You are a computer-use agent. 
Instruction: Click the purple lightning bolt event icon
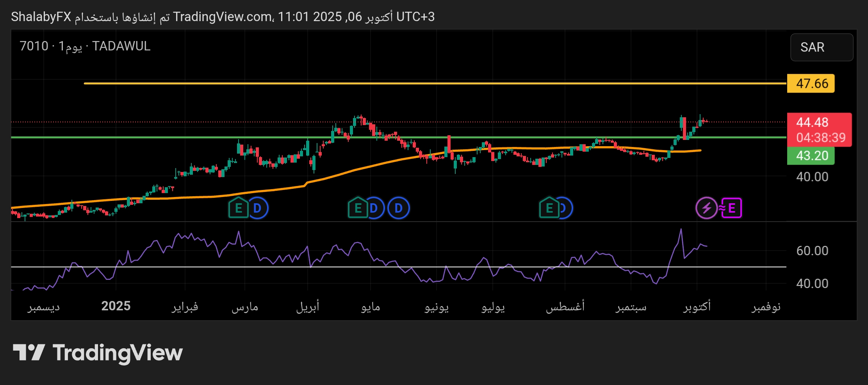pos(706,208)
